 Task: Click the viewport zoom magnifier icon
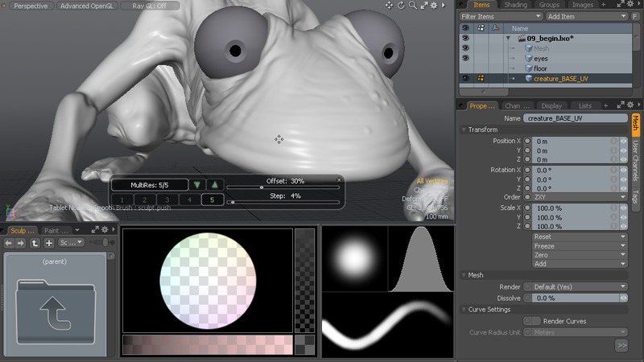[x=413, y=6]
